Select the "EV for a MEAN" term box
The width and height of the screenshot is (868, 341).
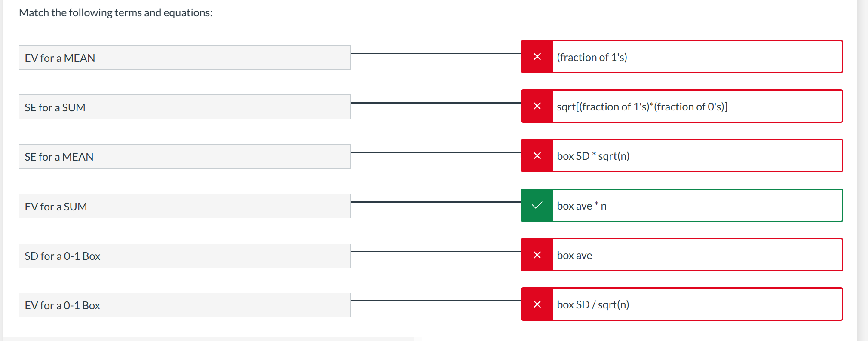tap(185, 57)
